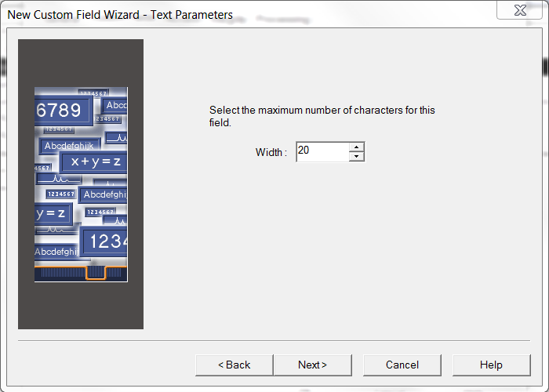
Task: Close the New Custom Field Wizard dialog
Action: (x=519, y=10)
